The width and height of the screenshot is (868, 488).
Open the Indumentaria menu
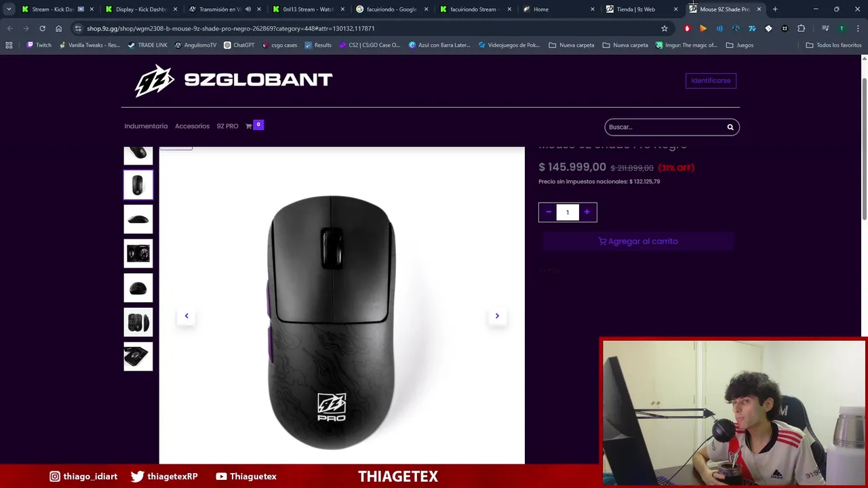pyautogui.click(x=146, y=126)
